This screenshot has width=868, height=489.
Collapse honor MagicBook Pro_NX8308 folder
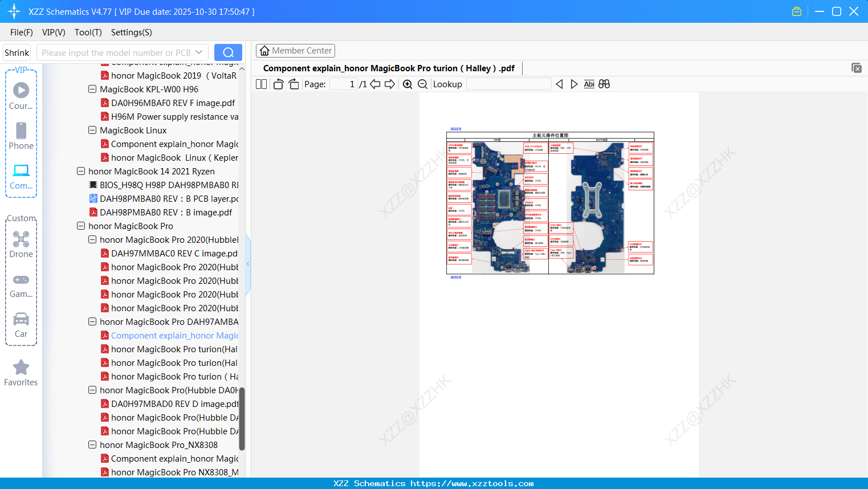tap(92, 445)
